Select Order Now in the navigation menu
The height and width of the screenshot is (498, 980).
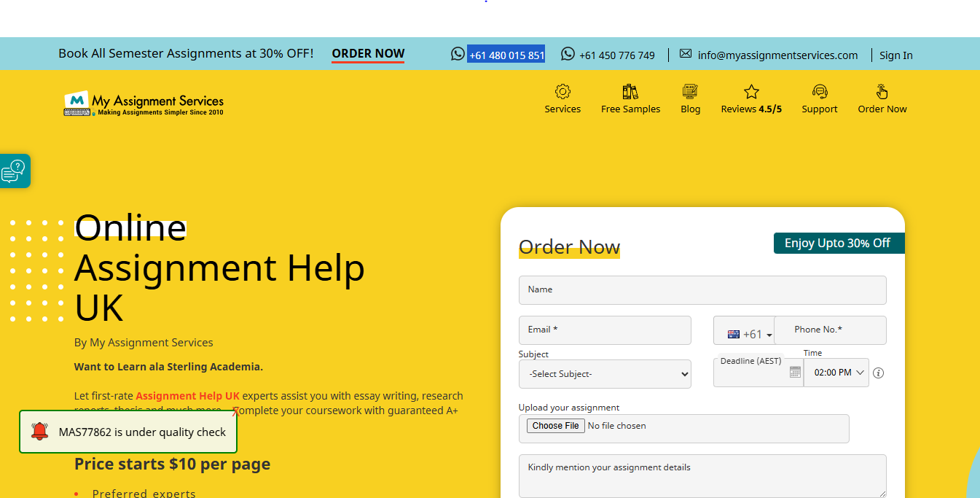coord(882,109)
